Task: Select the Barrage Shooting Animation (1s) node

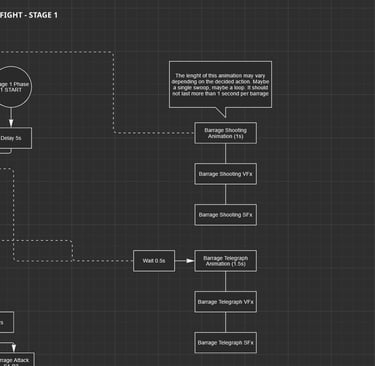Action: [225, 133]
